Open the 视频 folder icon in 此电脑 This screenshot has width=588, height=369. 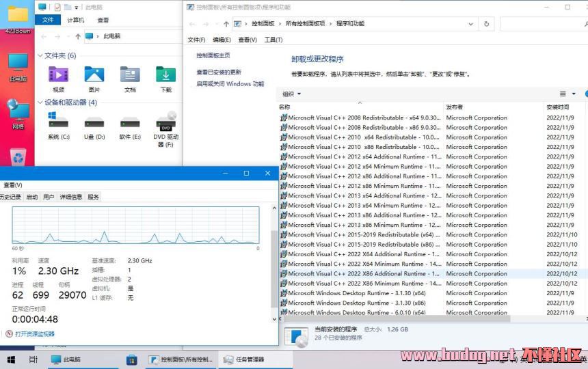click(x=59, y=74)
